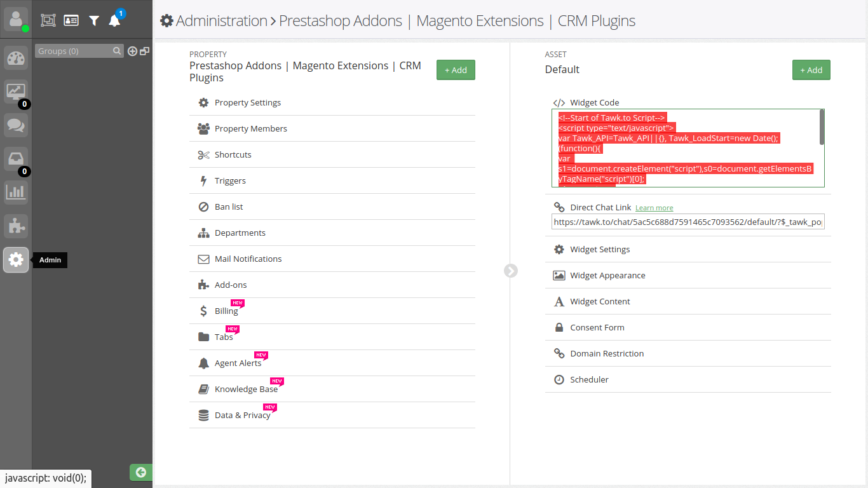Click the Direct Chat Link URL field
Viewport: 868px width, 488px height.
pyautogui.click(x=688, y=222)
